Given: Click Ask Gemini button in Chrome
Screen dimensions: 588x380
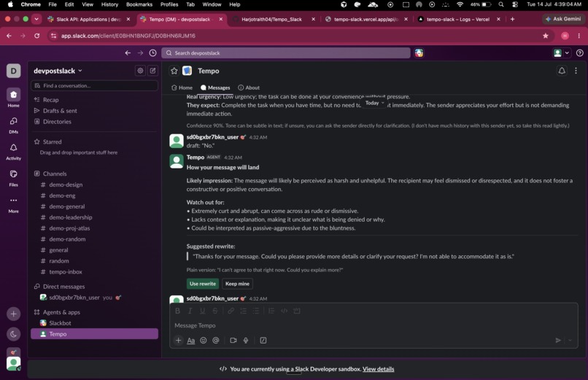Looking at the screenshot, I should (x=563, y=19).
